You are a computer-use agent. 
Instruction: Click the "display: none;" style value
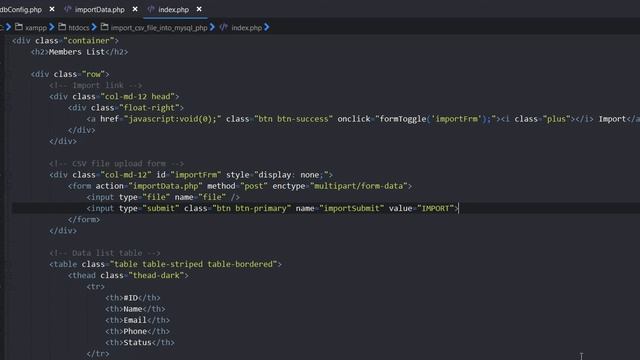[291, 175]
